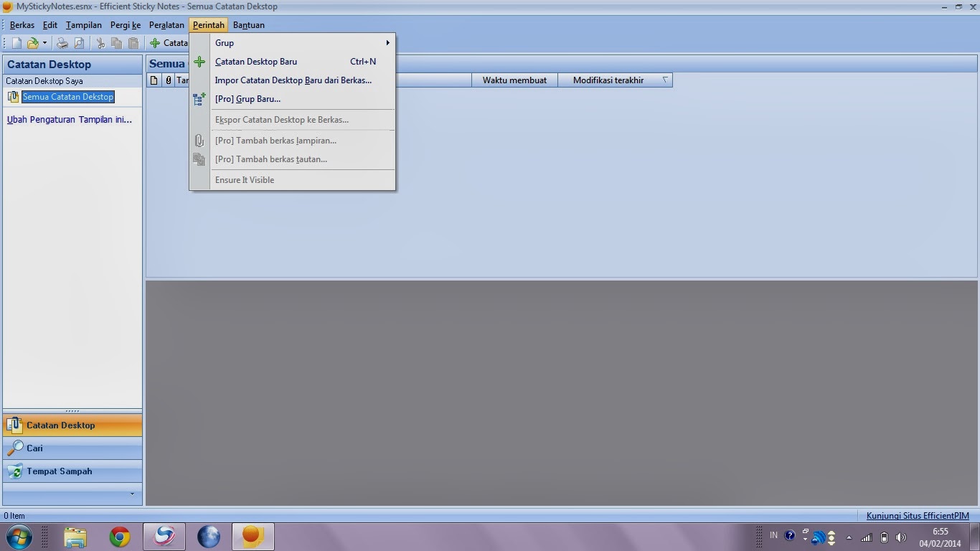Open the Berkas menu

click(22, 25)
